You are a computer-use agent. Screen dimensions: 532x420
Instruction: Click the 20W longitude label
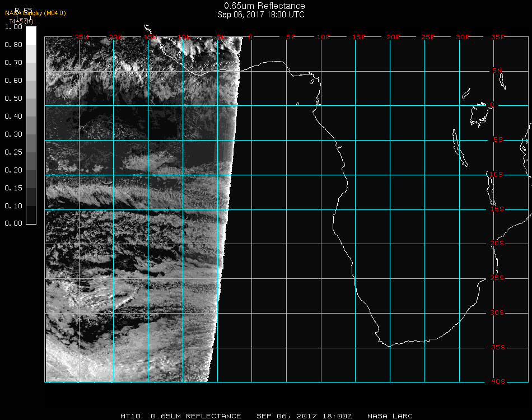[x=116, y=37]
